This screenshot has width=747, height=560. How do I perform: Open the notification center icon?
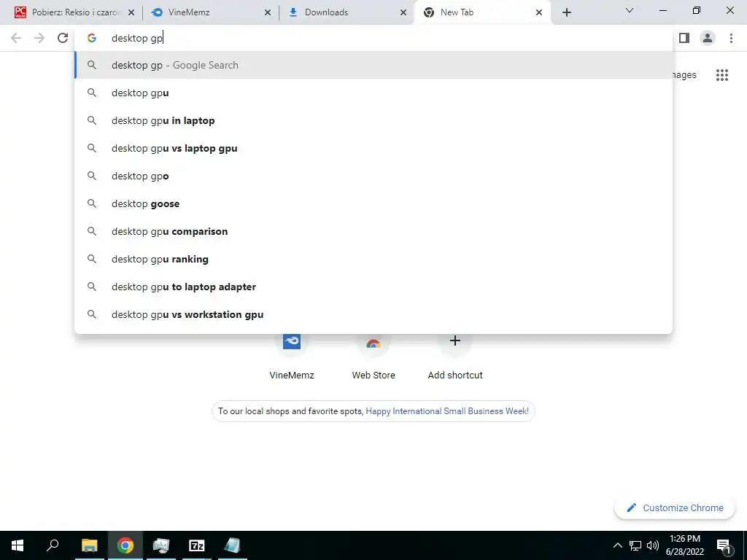tap(724, 545)
